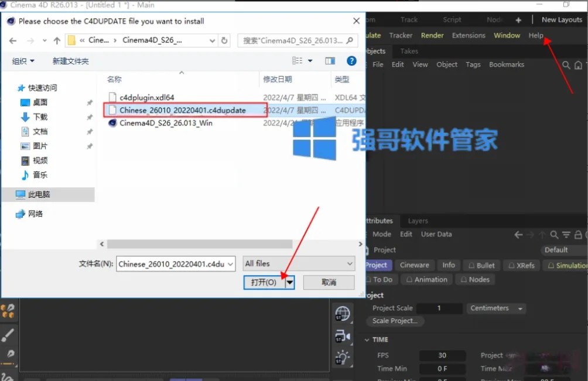Collapse the TIME section

point(367,340)
